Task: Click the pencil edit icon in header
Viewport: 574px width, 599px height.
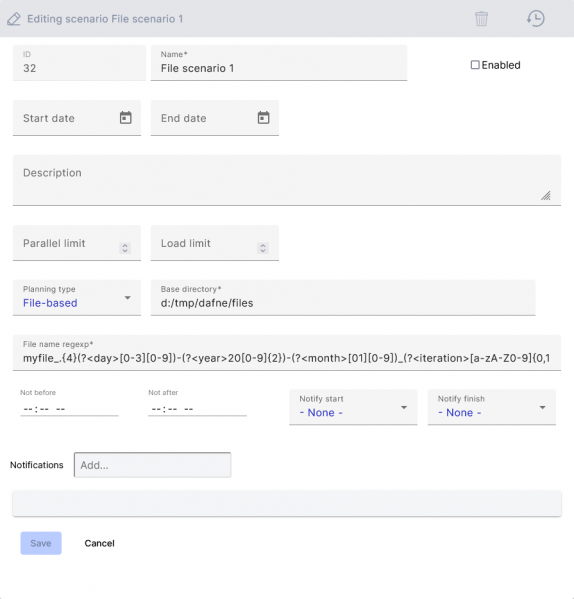Action: [x=14, y=19]
